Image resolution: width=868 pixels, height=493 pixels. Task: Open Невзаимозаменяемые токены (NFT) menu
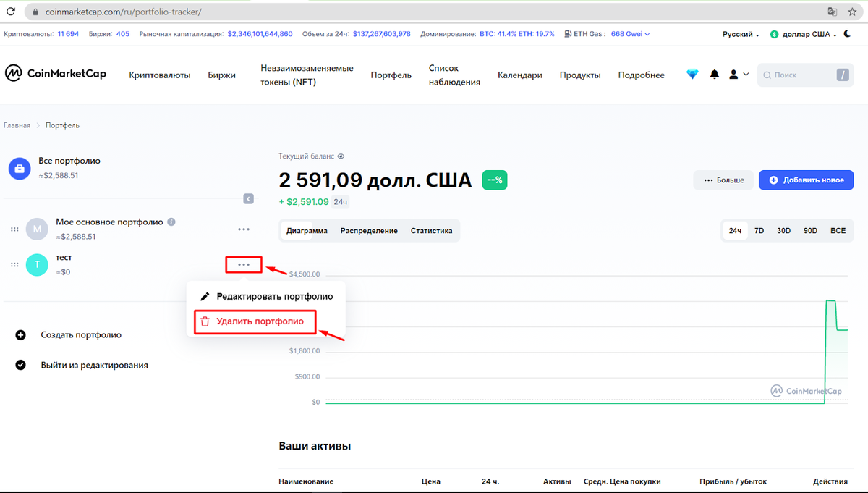point(307,75)
